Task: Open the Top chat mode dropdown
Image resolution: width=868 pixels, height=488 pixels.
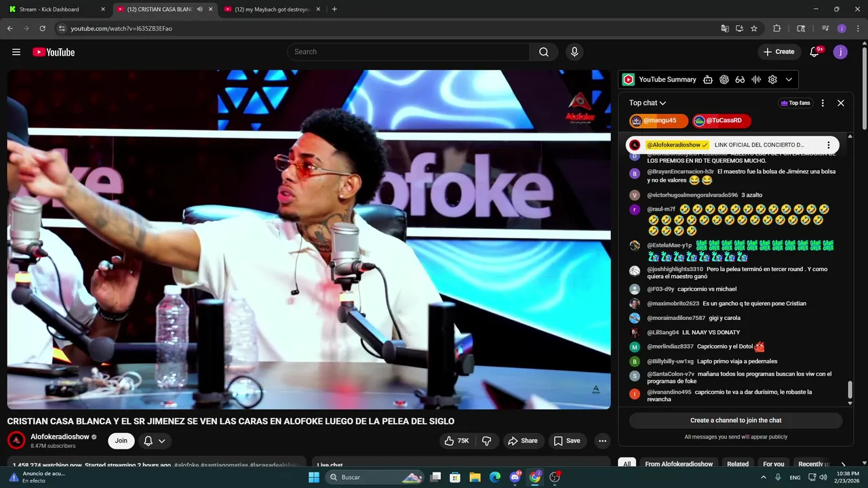Action: click(x=648, y=103)
